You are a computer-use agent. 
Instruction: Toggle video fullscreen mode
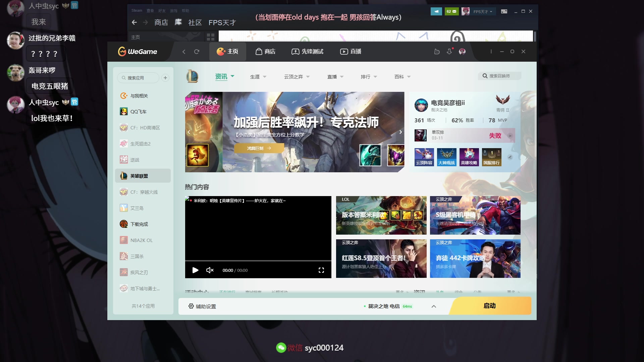321,270
